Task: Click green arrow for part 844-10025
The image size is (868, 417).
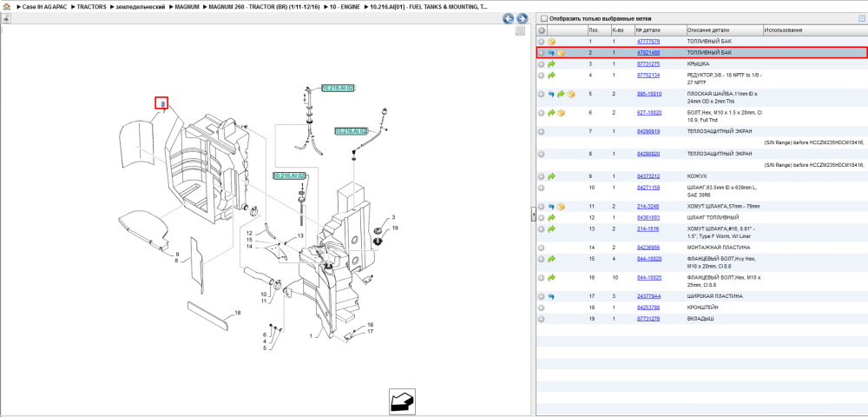Action: tap(551, 277)
